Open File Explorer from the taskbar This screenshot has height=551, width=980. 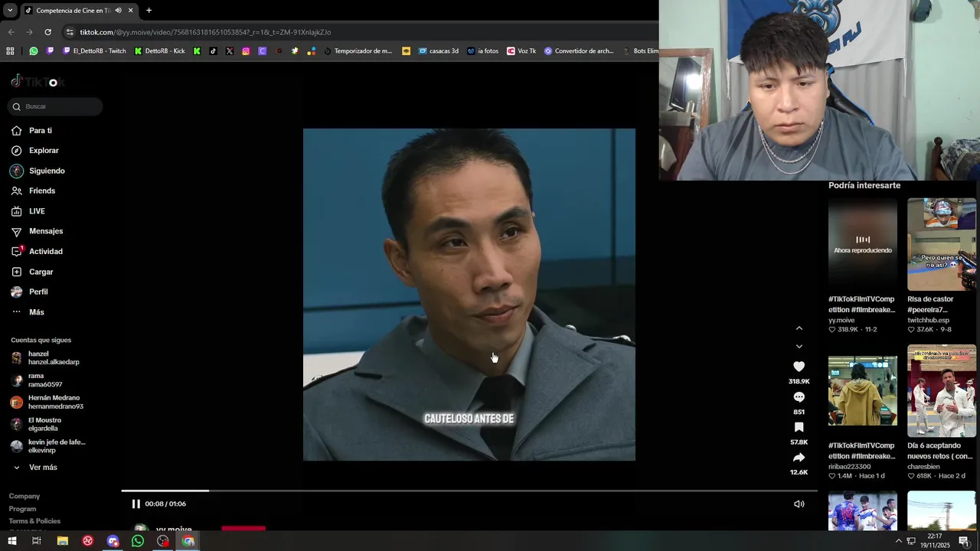[x=63, y=541]
